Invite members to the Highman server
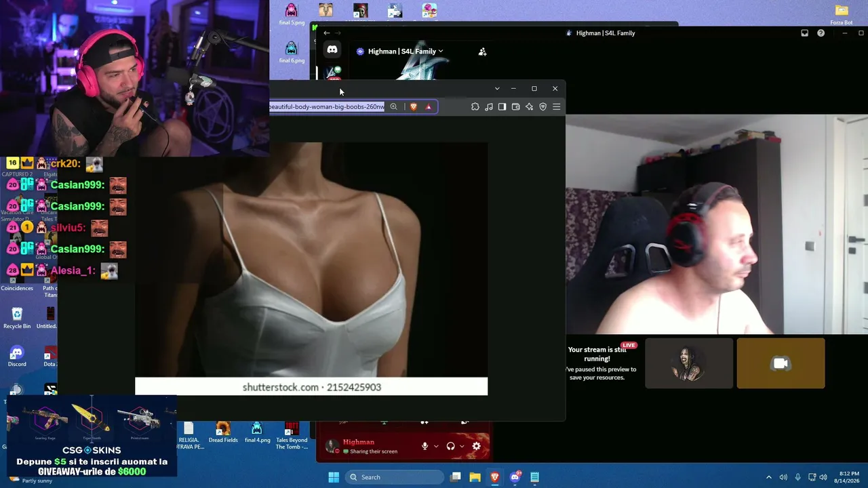The image size is (868, 488). coord(482,52)
